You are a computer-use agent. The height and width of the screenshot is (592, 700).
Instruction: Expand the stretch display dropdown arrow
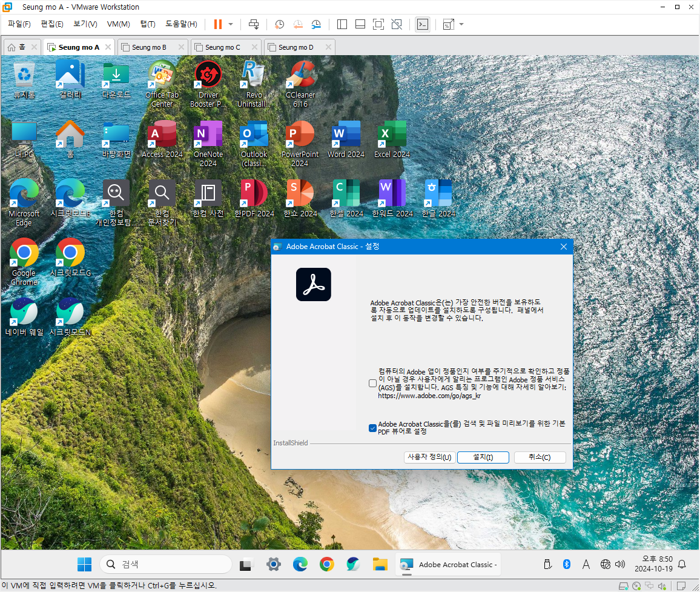tap(461, 24)
